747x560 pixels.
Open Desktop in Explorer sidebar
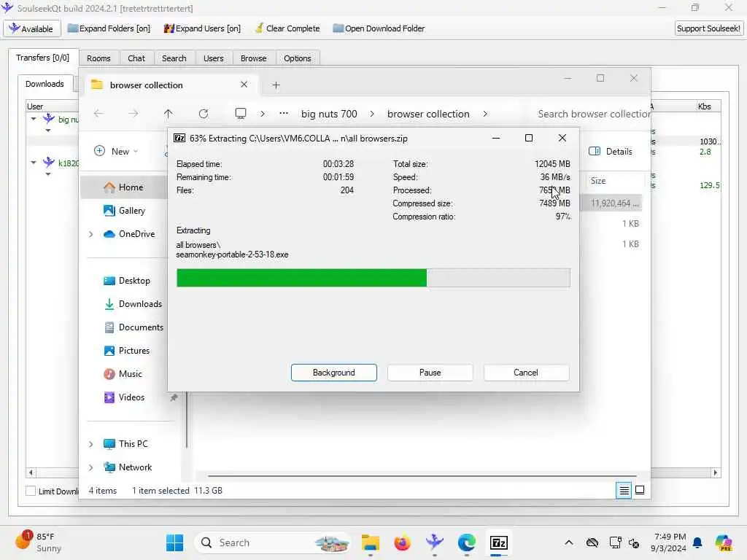click(x=126, y=281)
